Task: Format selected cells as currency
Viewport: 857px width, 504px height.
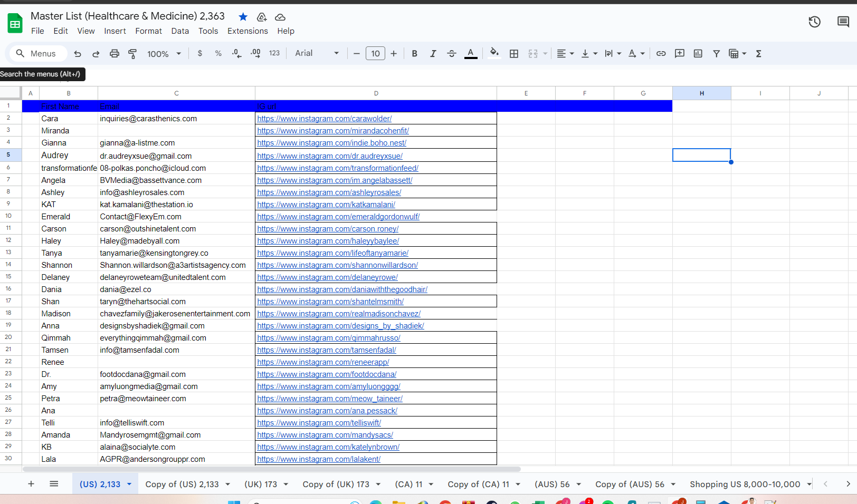Action: tap(199, 53)
